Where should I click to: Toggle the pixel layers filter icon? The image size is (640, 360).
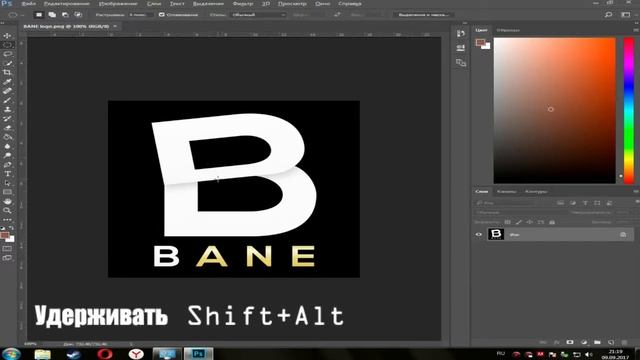pyautogui.click(x=560, y=203)
